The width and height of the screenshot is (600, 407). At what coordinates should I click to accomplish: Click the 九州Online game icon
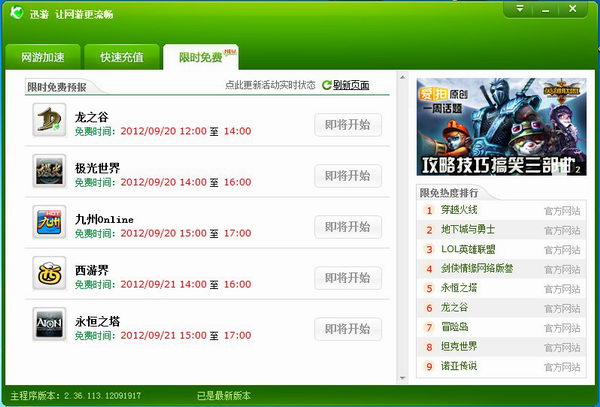point(49,222)
